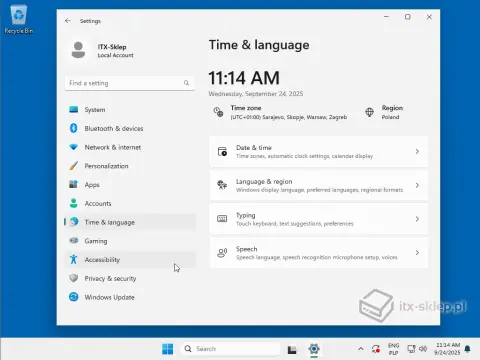Open the Typing card

tap(319, 219)
